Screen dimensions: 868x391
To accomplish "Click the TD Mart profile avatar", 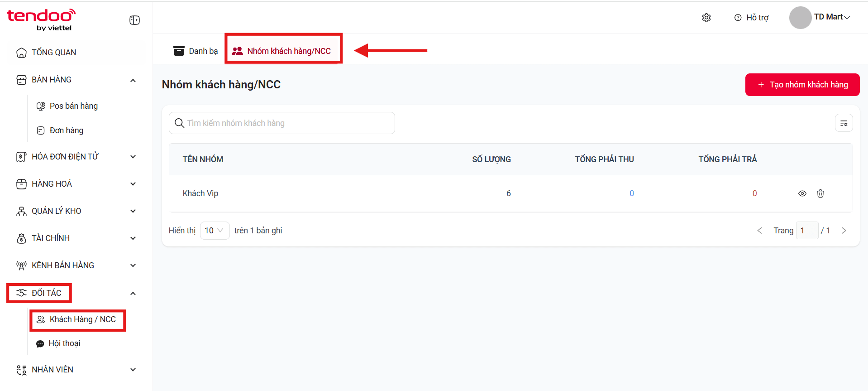I will click(800, 18).
